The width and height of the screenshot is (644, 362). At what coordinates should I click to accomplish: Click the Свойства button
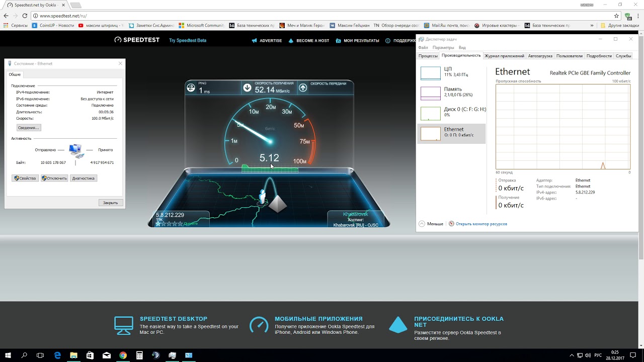pyautogui.click(x=25, y=178)
